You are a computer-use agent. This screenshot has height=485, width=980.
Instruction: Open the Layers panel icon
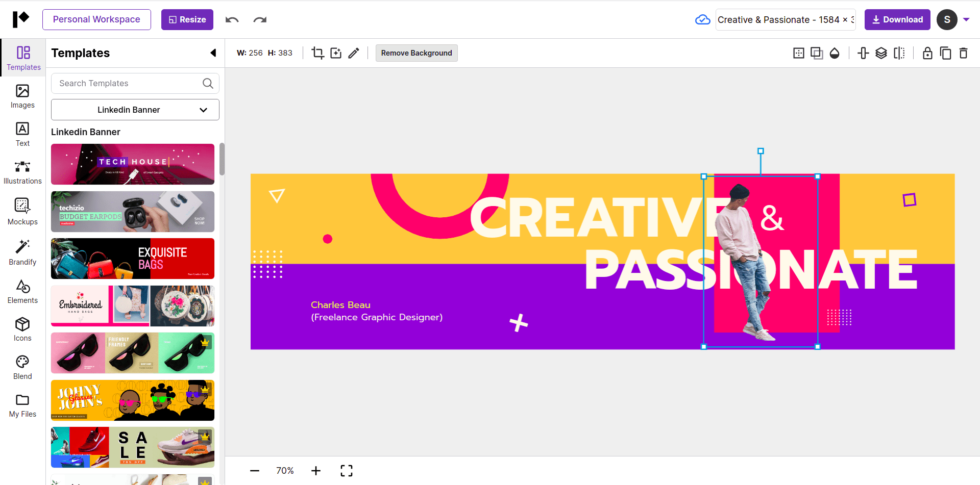[x=881, y=53]
